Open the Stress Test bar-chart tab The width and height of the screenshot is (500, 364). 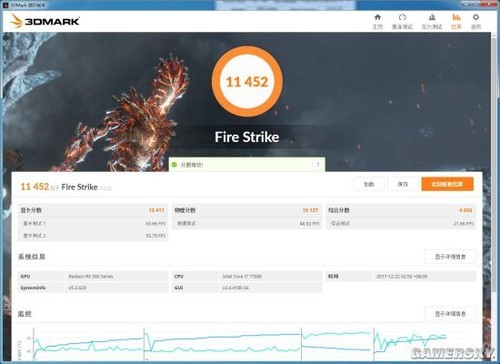coord(432,21)
